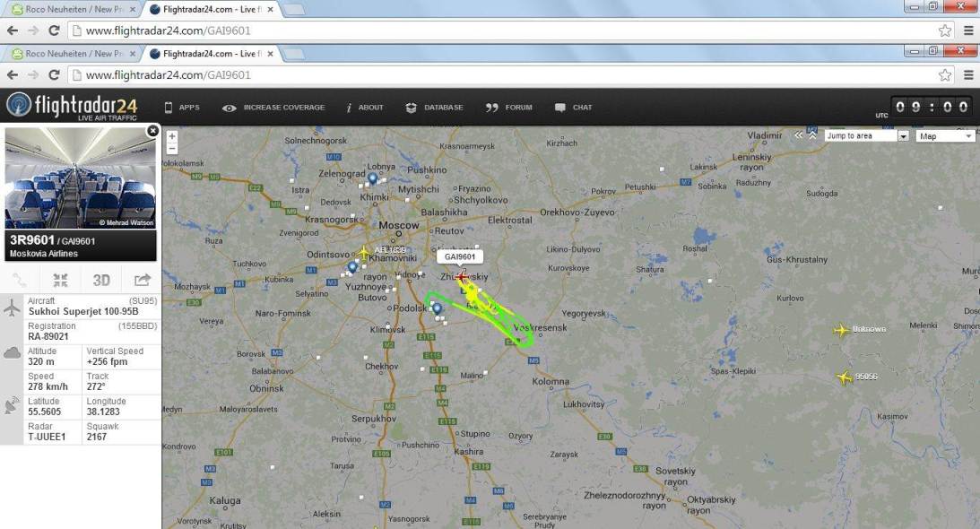Open a new tab in the front window

pyautogui.click(x=294, y=55)
